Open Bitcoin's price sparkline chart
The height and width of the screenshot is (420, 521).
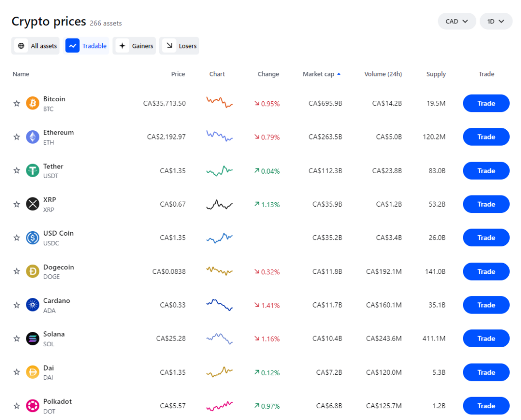click(219, 102)
